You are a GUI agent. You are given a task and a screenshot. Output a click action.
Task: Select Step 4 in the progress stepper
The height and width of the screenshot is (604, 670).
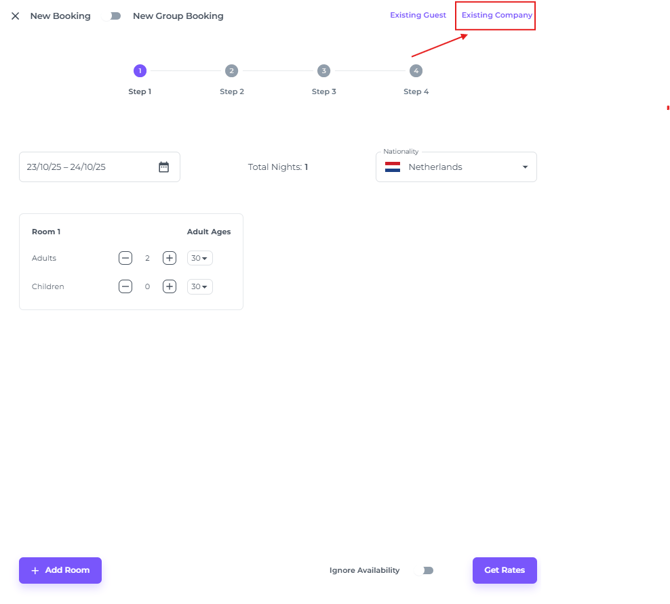point(416,71)
